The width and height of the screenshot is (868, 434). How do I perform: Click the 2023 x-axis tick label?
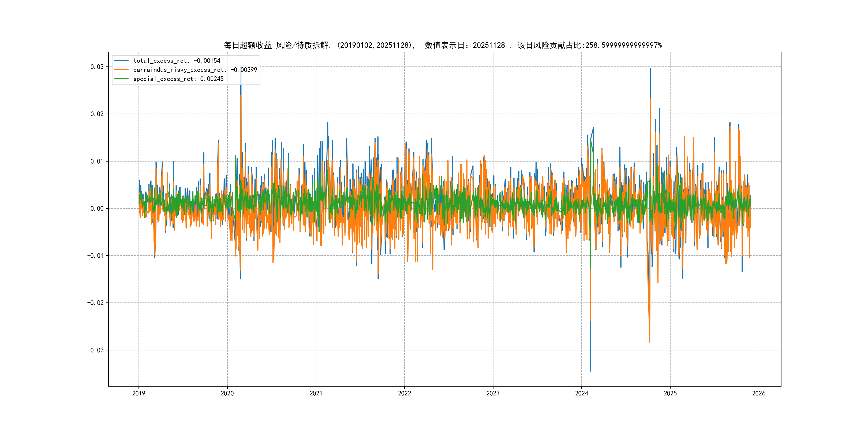pos(493,393)
